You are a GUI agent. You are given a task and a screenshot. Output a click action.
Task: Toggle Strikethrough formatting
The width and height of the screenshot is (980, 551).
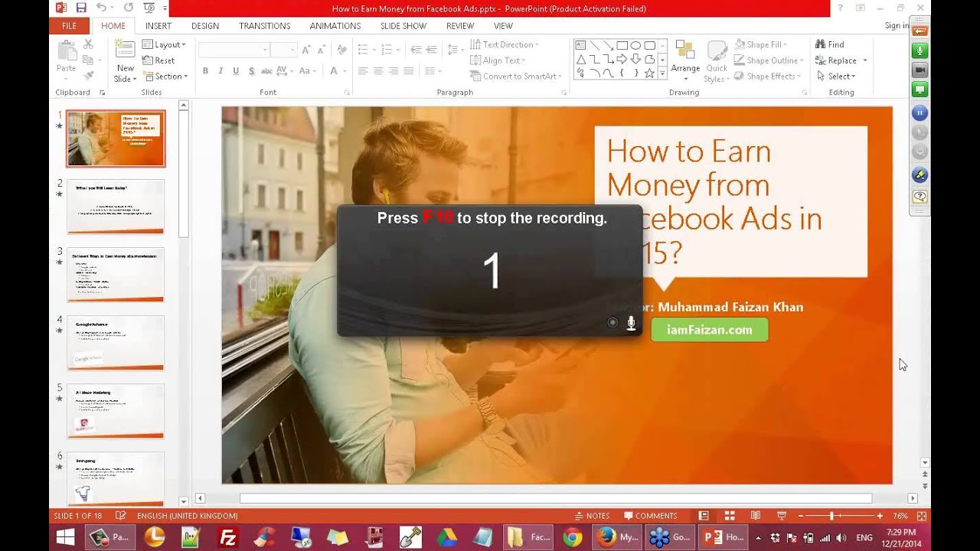[266, 71]
